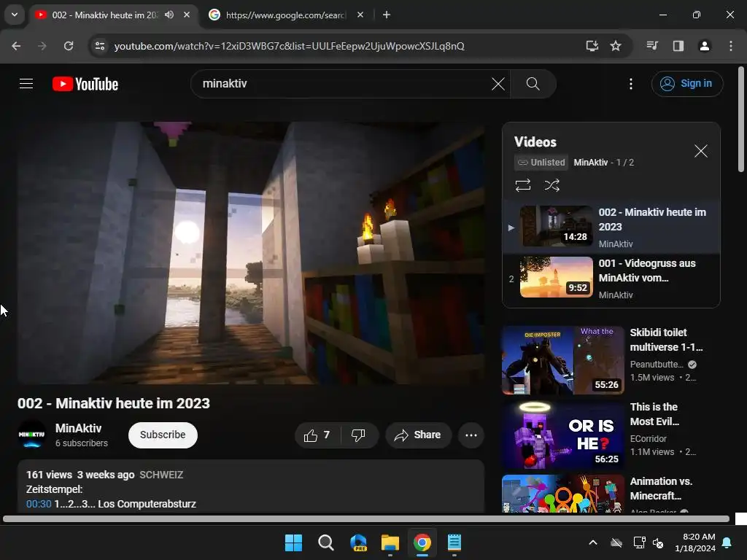Open more actions ellipsis under video
This screenshot has width=747, height=560.
(x=471, y=435)
